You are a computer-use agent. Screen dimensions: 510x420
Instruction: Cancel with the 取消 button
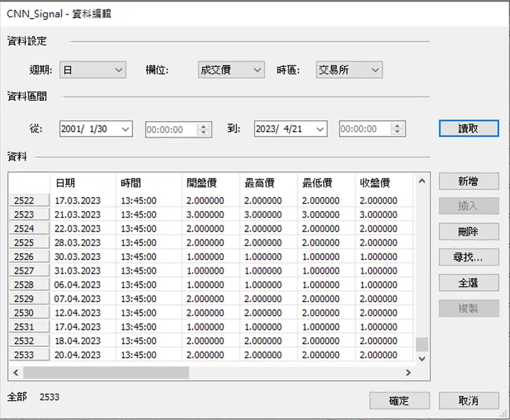[469, 401]
